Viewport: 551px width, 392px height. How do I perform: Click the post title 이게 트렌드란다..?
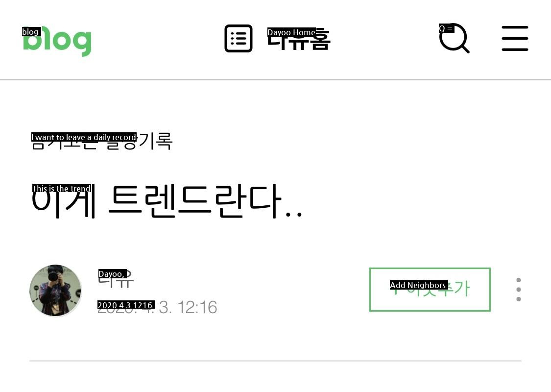click(167, 201)
